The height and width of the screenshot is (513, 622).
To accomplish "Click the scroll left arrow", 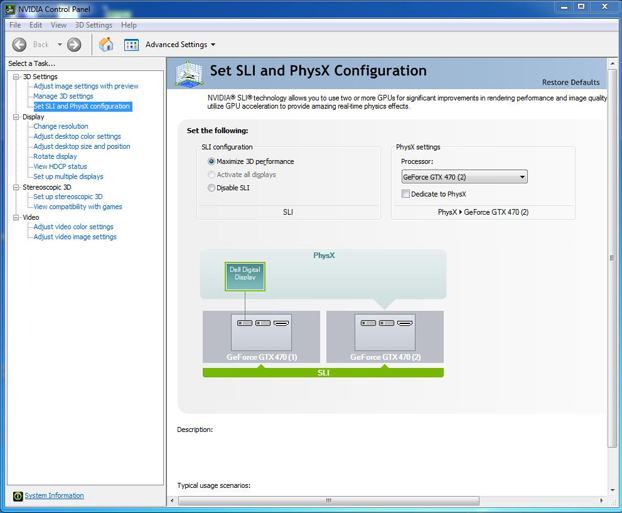I will [172, 501].
